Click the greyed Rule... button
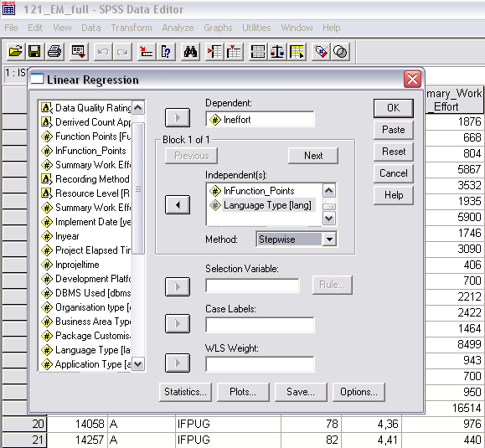Screen dimensions: 485x448 (x=333, y=285)
